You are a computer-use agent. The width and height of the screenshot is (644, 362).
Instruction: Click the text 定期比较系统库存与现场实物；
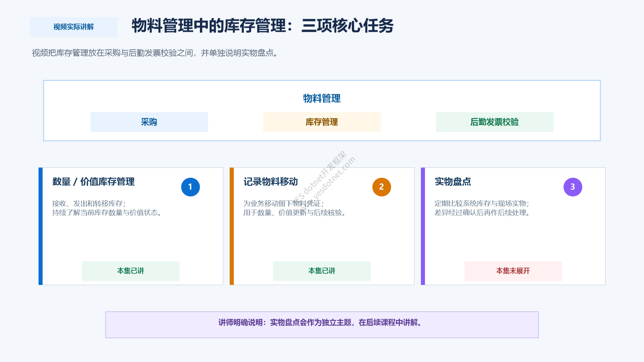[x=482, y=203]
